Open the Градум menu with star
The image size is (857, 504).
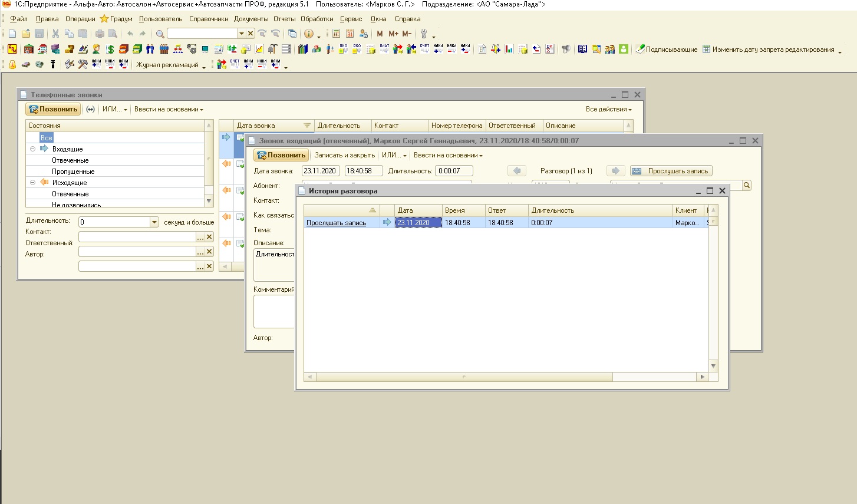tap(116, 19)
